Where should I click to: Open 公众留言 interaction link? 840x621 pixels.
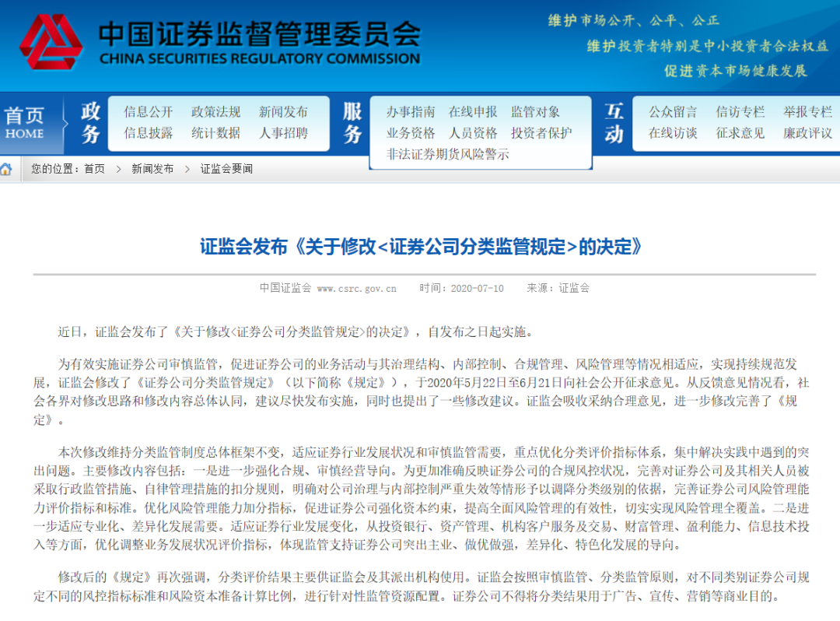click(x=673, y=112)
